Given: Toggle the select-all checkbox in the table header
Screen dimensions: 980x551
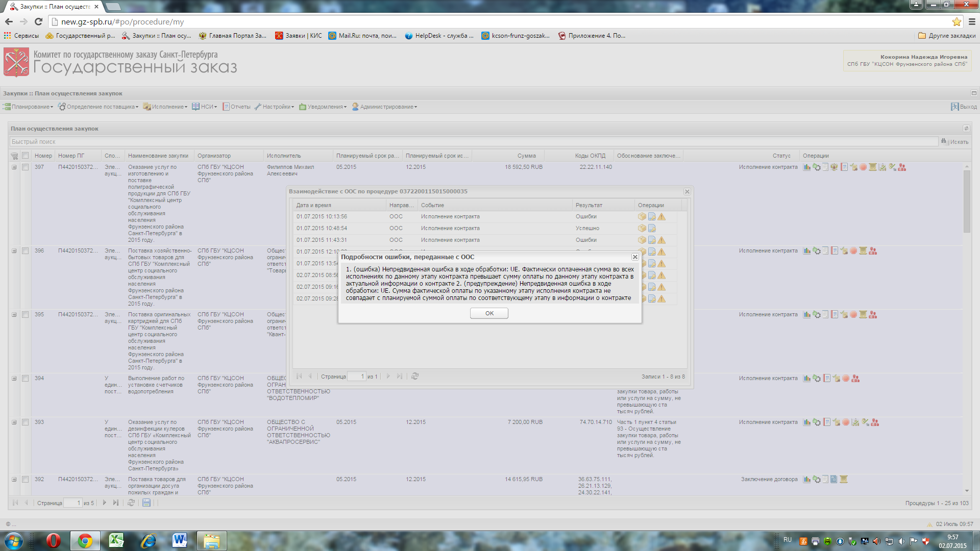Looking at the screenshot, I should (25, 156).
